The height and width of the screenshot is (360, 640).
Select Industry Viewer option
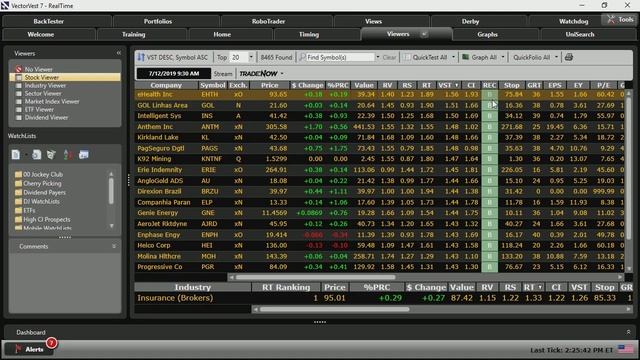click(x=41, y=85)
